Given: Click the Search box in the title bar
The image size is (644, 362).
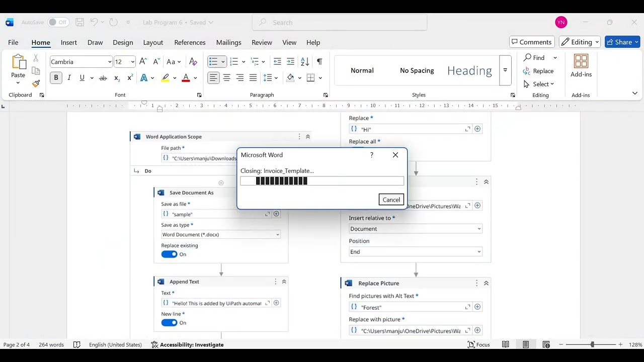Looking at the screenshot, I should [x=340, y=22].
